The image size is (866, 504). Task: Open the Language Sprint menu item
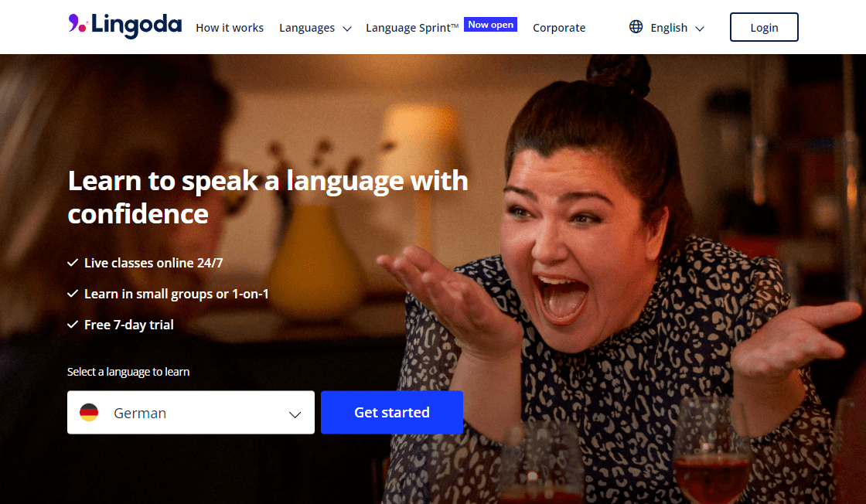412,28
